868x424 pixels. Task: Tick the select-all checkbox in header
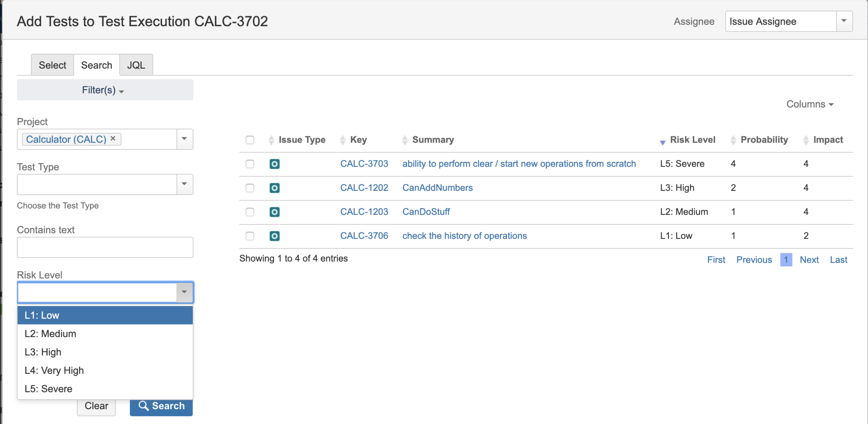[250, 140]
